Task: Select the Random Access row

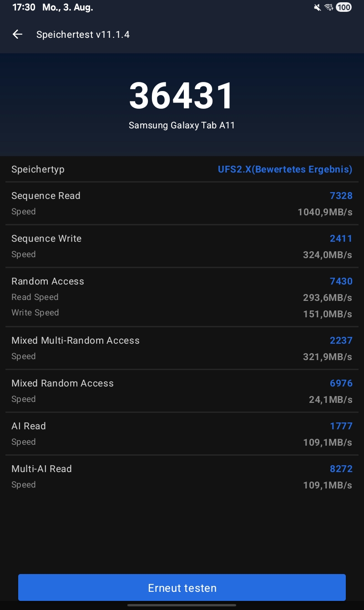Action: (x=182, y=297)
